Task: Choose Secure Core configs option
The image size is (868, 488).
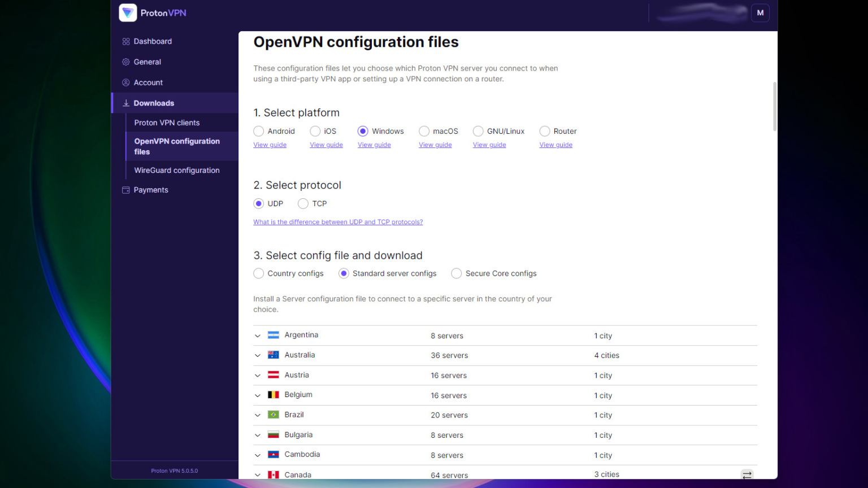Action: [456, 273]
